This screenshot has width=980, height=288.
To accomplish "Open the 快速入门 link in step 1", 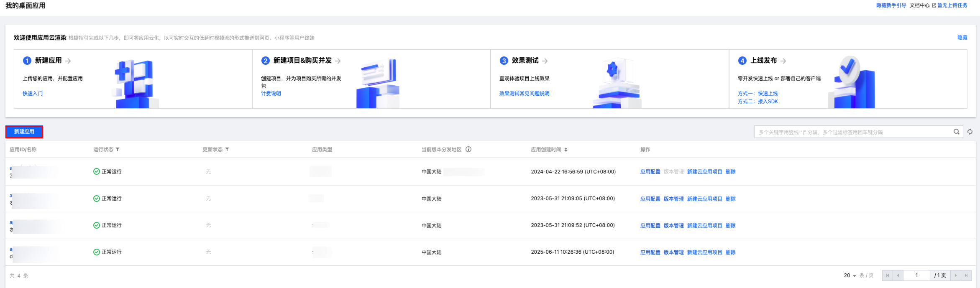I will pyautogui.click(x=33, y=94).
